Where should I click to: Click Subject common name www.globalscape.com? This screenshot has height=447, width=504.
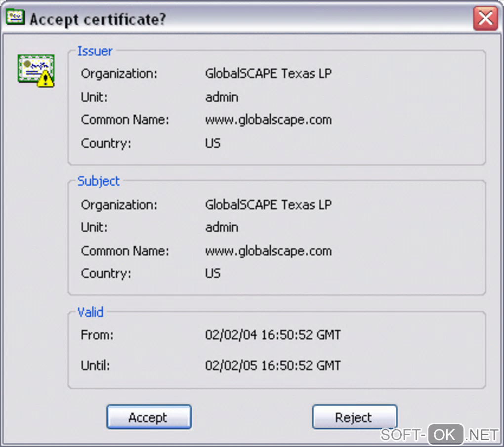click(x=268, y=251)
